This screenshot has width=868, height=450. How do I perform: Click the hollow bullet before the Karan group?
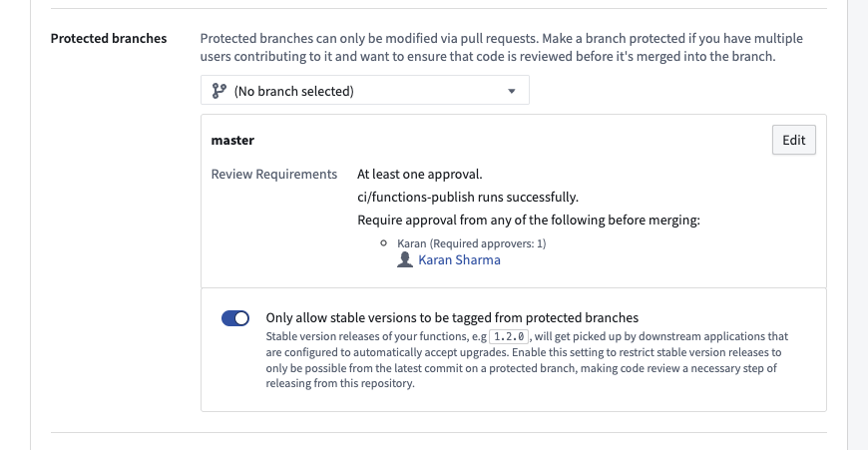tap(384, 243)
